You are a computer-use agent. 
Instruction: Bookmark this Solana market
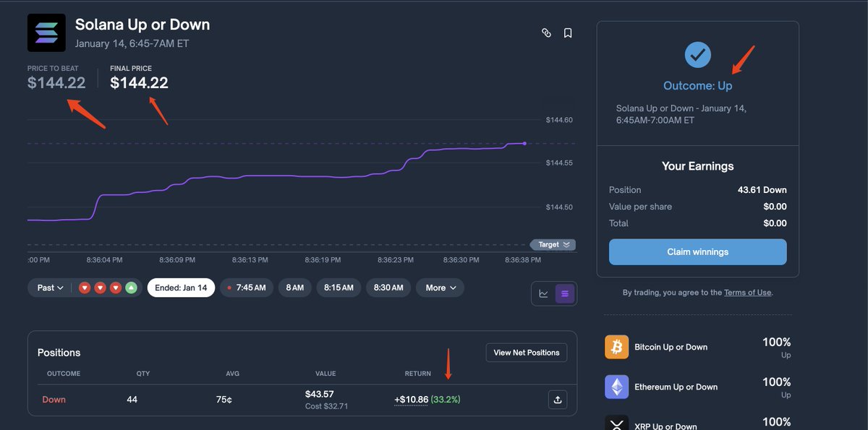coord(568,33)
